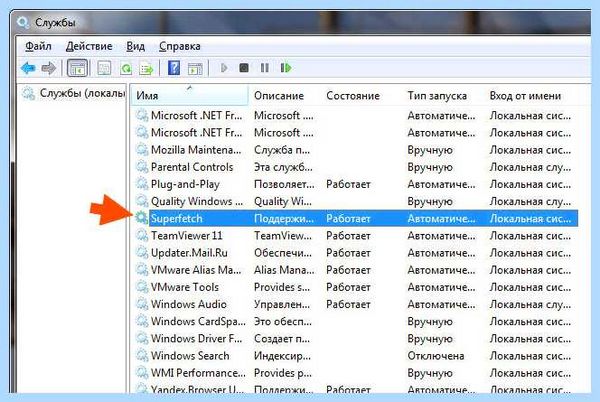Click Локальная слу... in Quality Windows row
The image size is (600, 402).
(530, 201)
